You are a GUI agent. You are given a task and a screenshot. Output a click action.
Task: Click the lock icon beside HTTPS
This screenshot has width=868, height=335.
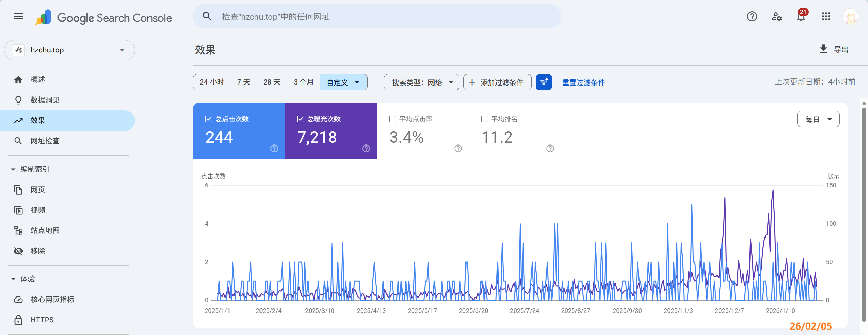pos(18,320)
